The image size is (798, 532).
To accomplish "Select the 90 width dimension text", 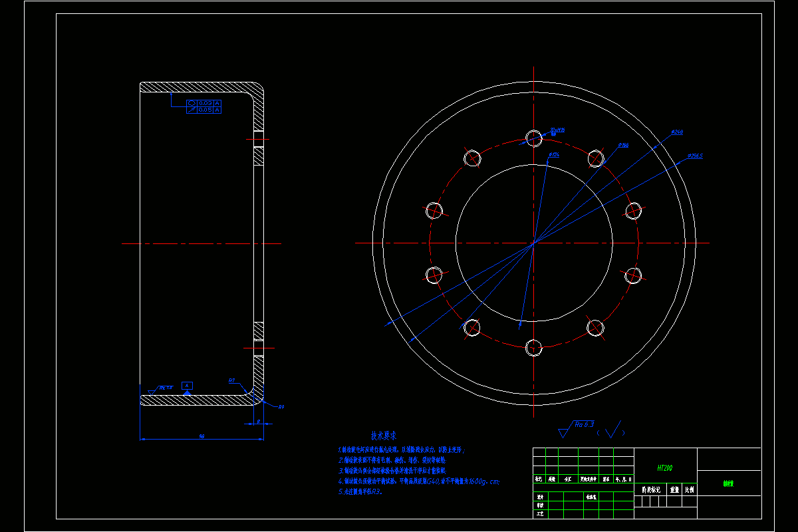I will 201,436.
